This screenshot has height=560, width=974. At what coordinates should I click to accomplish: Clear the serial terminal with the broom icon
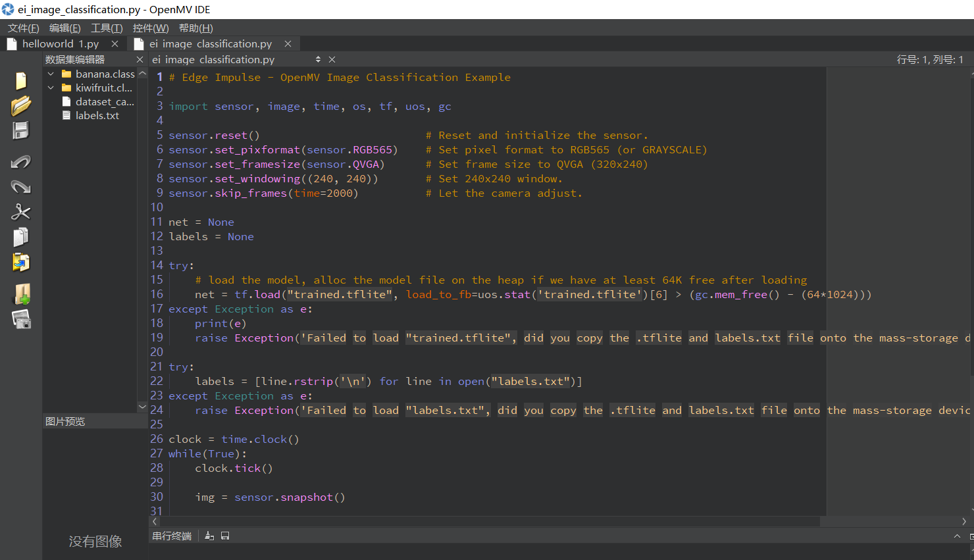[x=209, y=536]
